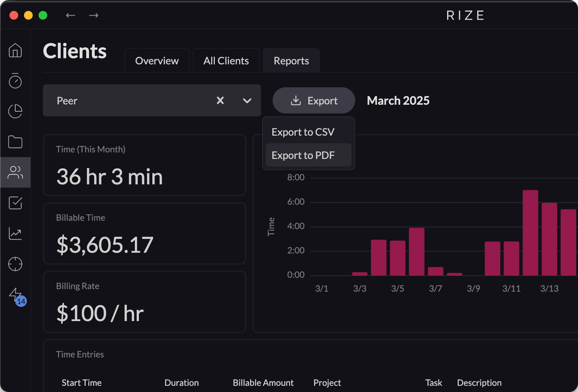Open the stopwatch timer sidebar icon
This screenshot has width=578, height=392.
point(15,81)
